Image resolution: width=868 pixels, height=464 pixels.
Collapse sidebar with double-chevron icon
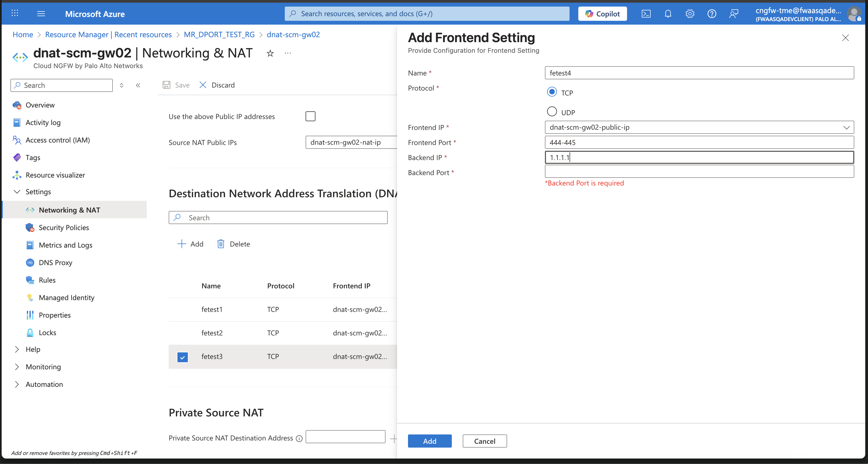tap(138, 85)
